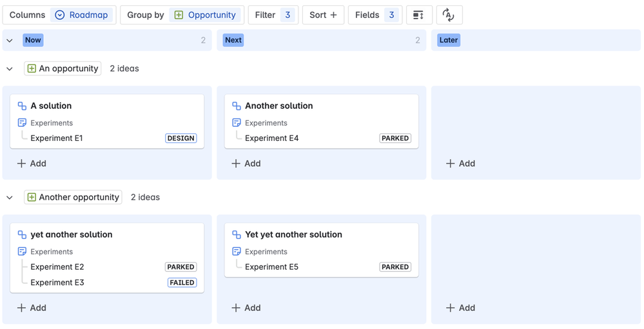
Task: Click the solution icon on 'yet another solution'
Action: click(x=22, y=234)
